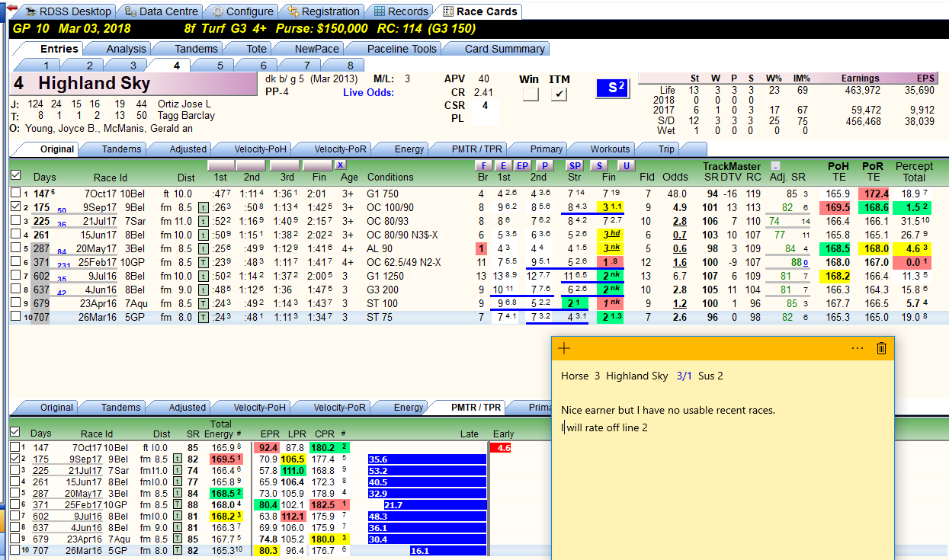Click blank button above the 2nd column
This screenshot has height=560, width=949.
click(x=250, y=165)
